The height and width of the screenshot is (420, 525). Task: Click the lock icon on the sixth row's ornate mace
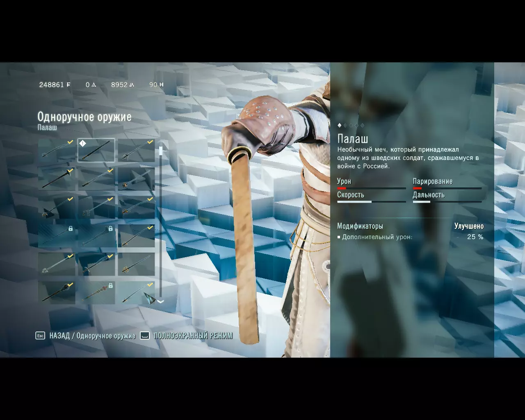[110, 285]
